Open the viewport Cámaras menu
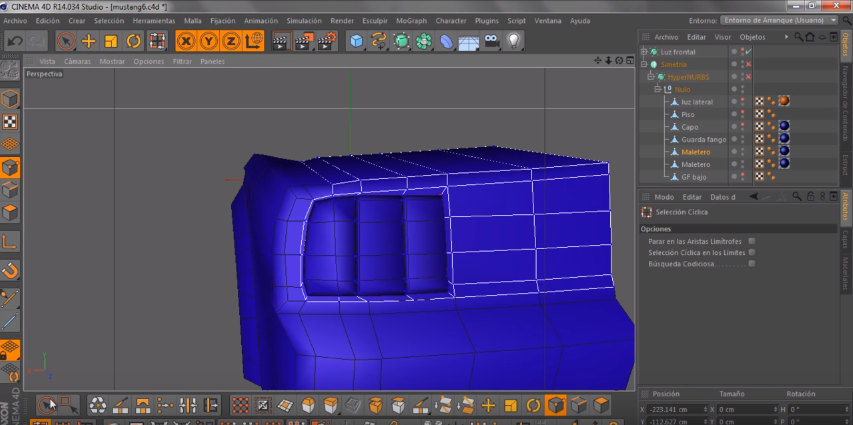Image resolution: width=853 pixels, height=425 pixels. point(78,61)
